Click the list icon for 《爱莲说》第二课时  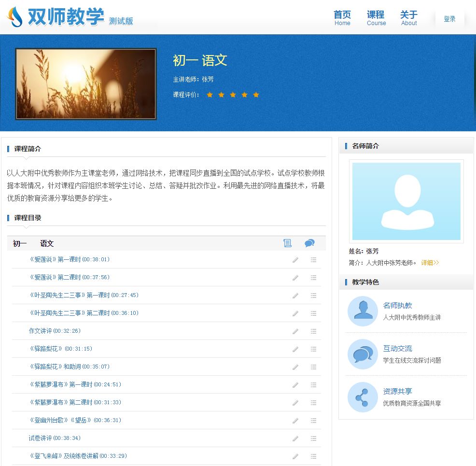tap(314, 278)
